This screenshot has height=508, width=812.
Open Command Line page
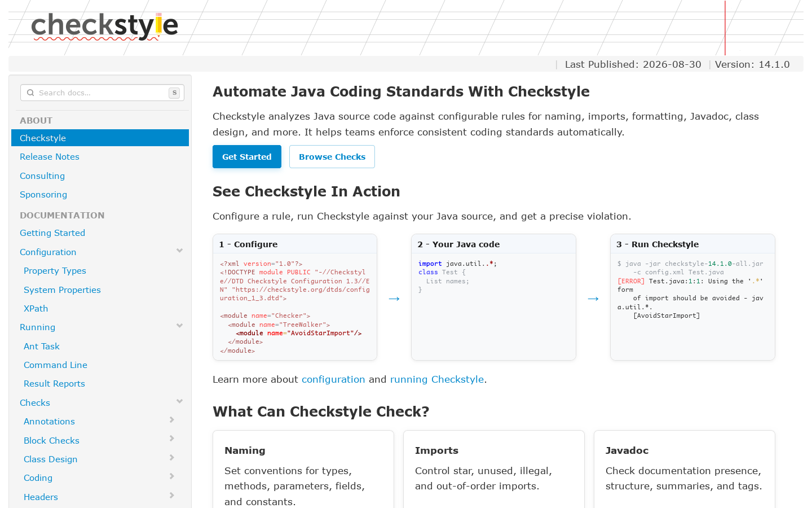[55, 365]
